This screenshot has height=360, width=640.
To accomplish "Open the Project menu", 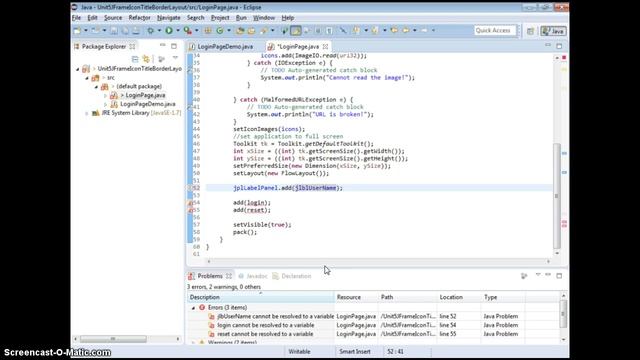I will tap(220, 18).
